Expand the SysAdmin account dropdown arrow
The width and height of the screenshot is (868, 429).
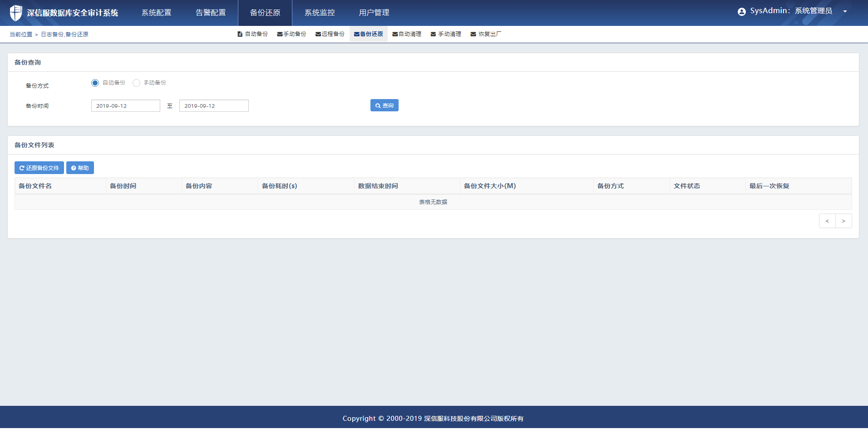point(845,12)
